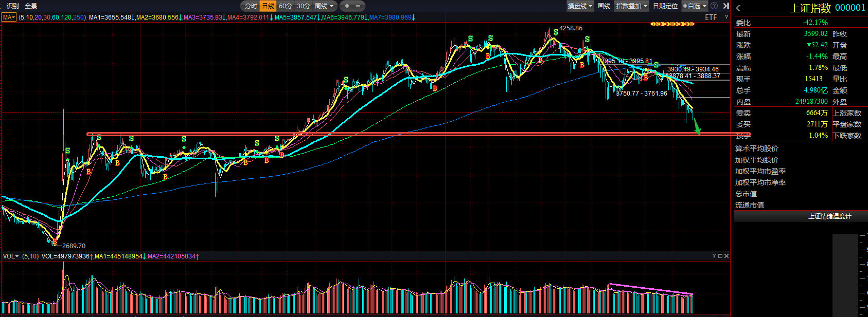Screen dimensions: 868x317
Task: Switch to 60分 chart period
Action: point(286,6)
